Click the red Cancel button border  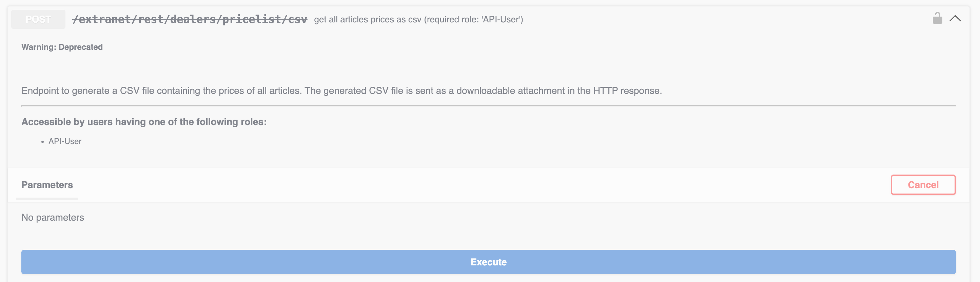point(892,185)
